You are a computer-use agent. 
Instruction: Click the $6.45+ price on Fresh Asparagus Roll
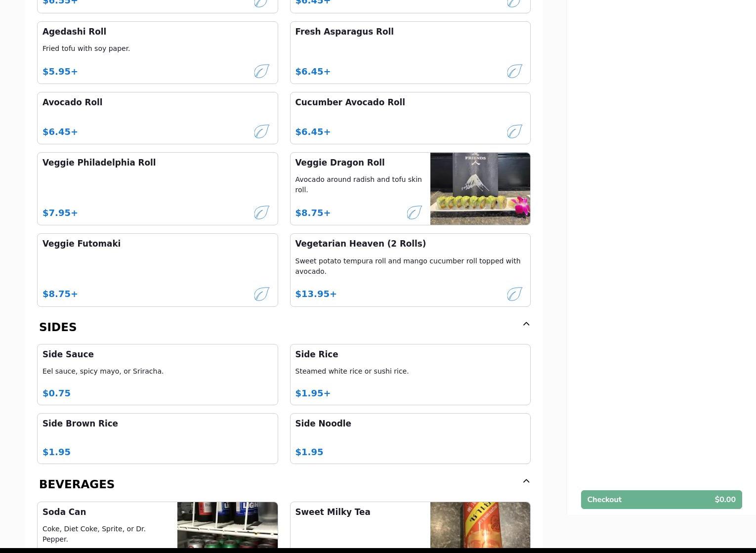[x=313, y=72]
